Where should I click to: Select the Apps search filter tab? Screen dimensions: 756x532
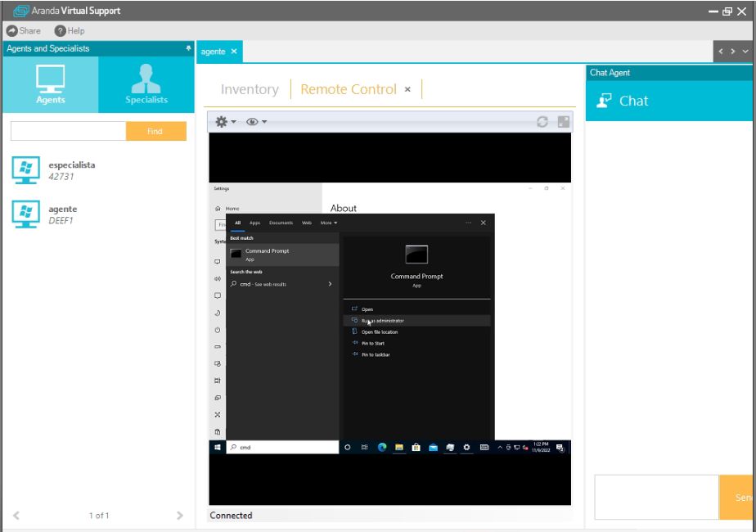[254, 223]
